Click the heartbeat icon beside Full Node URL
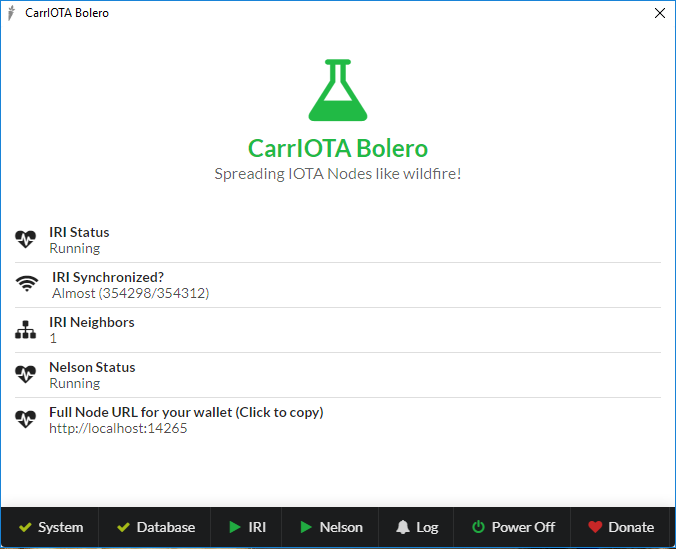676x549 pixels. 25,419
